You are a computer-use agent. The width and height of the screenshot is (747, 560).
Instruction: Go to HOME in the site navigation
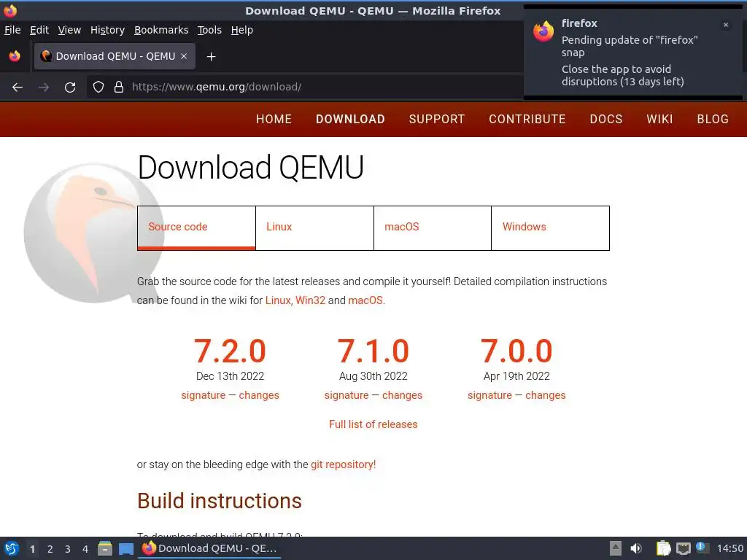274,119
